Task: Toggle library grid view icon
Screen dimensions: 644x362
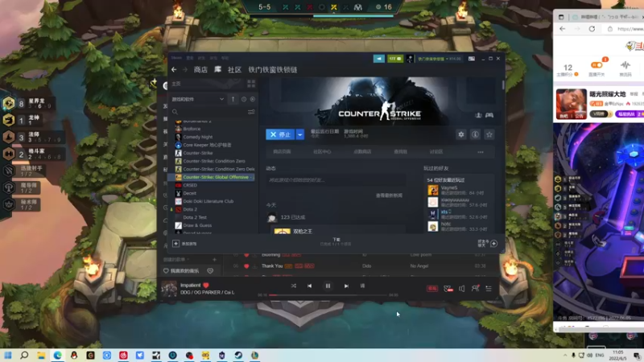Action: tap(251, 84)
